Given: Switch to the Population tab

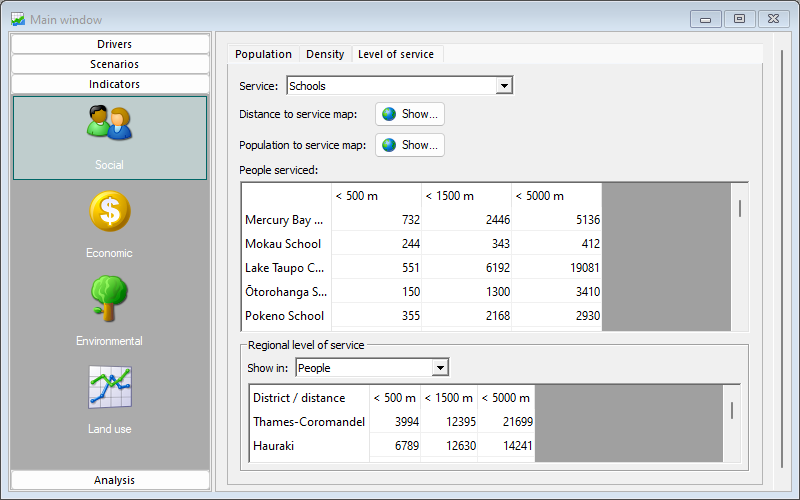Looking at the screenshot, I should coord(263,54).
